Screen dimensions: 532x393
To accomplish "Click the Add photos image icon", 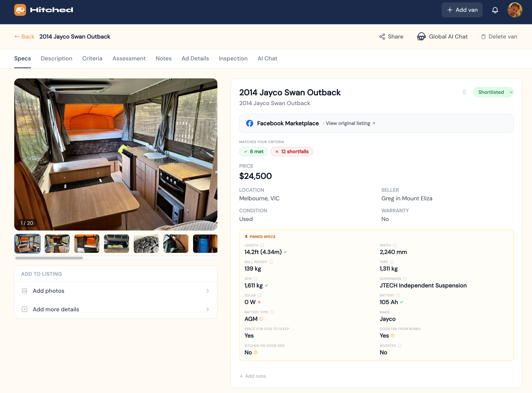I will click(x=24, y=291).
